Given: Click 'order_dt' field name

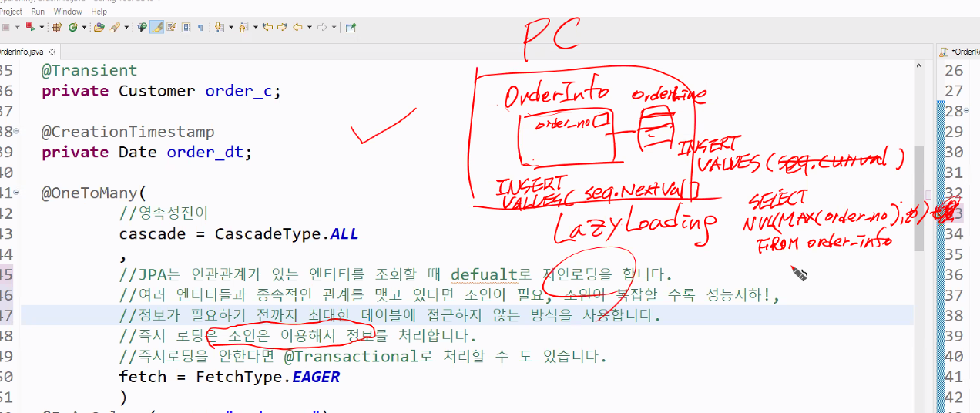Looking at the screenshot, I should click(205, 153).
